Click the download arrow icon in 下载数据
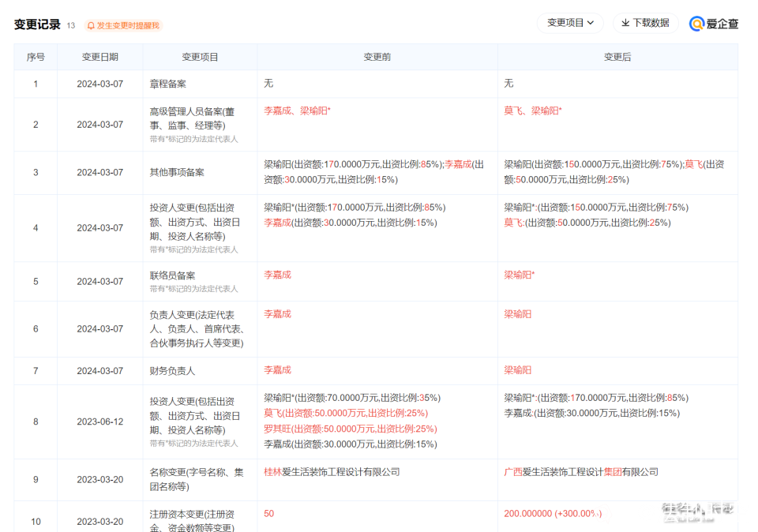This screenshot has height=532, width=758. click(625, 23)
